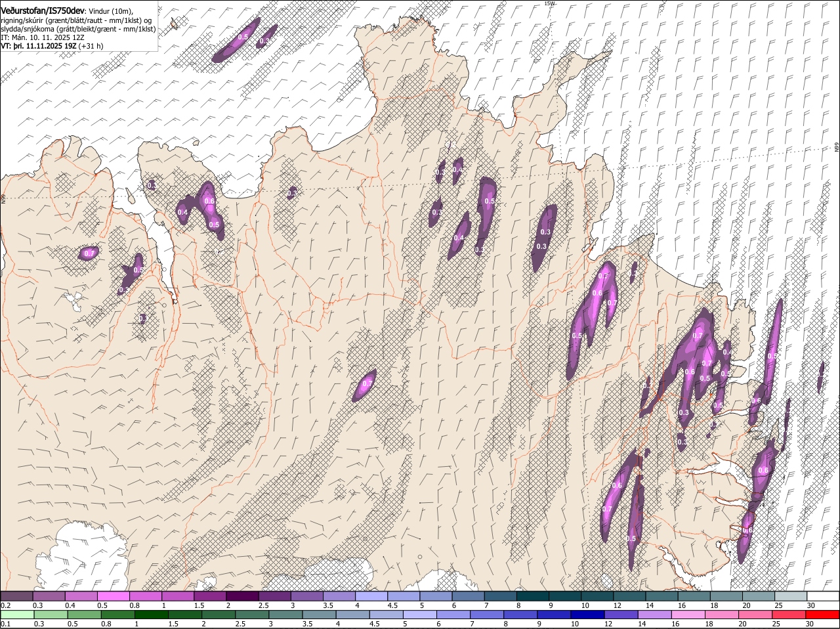Select the green swatch between 0.5 and 0.8
This screenshot has width=840, height=629.
point(84,615)
